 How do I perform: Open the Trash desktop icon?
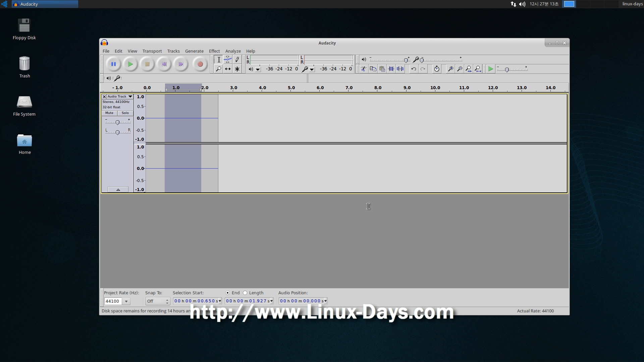24,67
